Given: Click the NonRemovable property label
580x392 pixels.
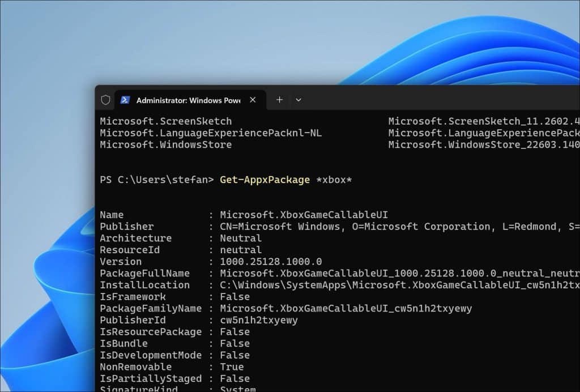Looking at the screenshot, I should (x=136, y=367).
